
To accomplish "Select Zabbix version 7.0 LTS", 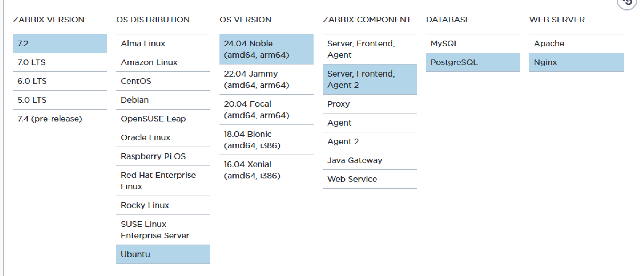I will click(x=60, y=62).
